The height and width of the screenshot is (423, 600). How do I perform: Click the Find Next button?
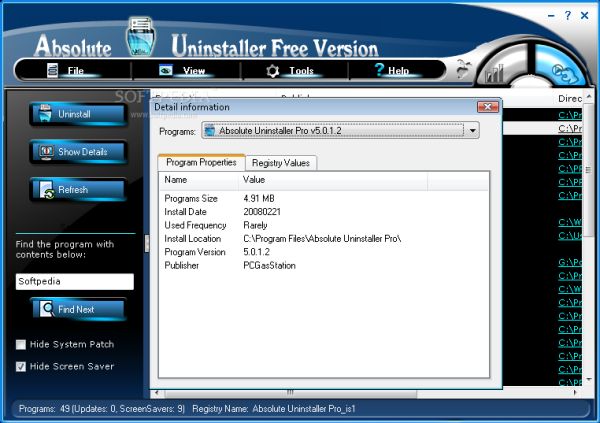coord(78,309)
